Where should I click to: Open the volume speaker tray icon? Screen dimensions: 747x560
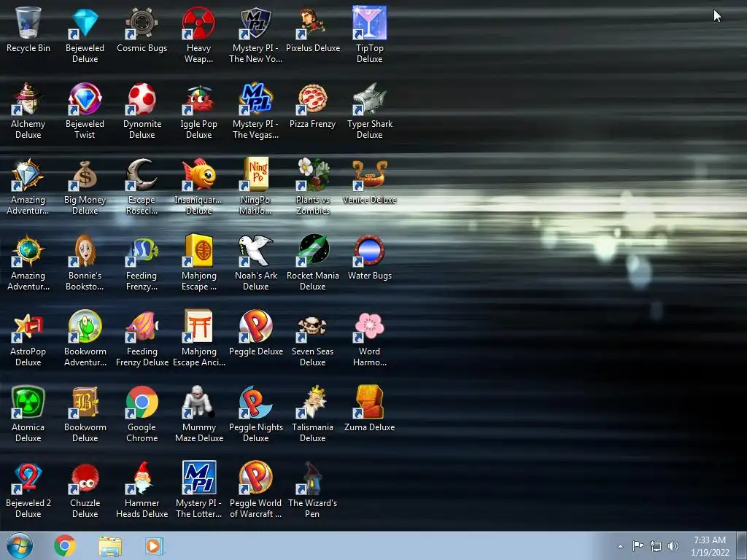pyautogui.click(x=673, y=546)
